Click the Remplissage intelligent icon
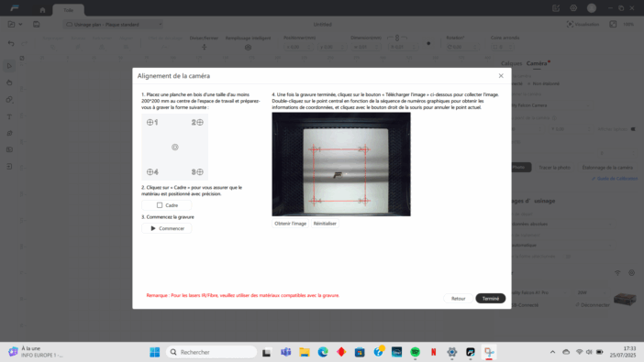The height and width of the screenshot is (362, 644). pos(248,48)
